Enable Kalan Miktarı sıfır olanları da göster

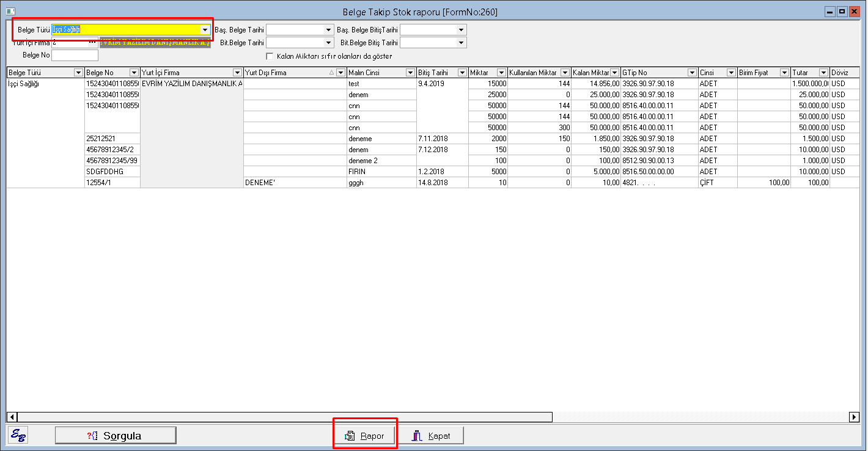tap(270, 56)
